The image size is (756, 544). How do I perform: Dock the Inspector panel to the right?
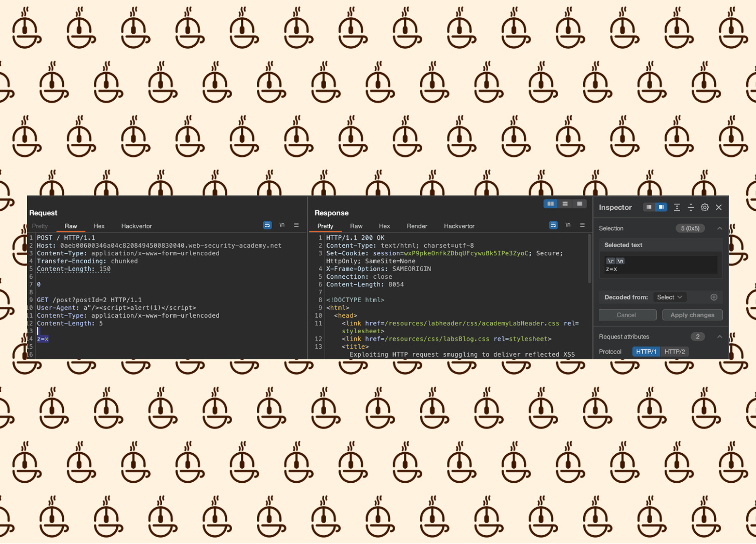coord(661,207)
